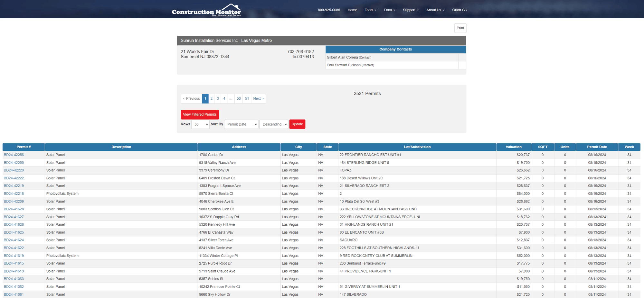Open permit BD24-41628
The image size is (644, 298).
[14, 209]
